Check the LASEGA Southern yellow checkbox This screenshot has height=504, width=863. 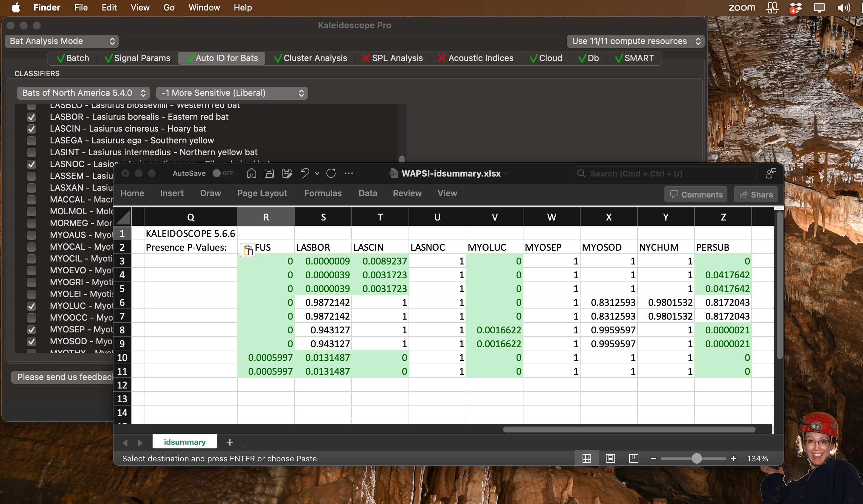point(32,141)
